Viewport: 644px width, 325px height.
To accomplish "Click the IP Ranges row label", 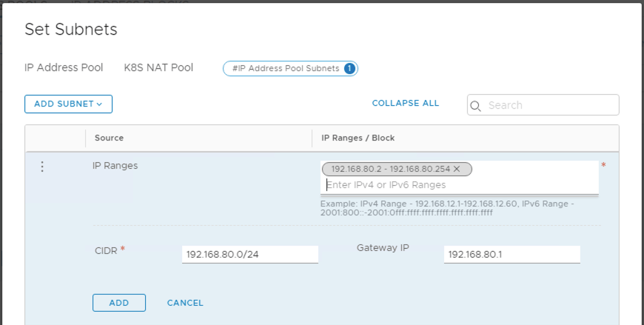I will [x=115, y=166].
